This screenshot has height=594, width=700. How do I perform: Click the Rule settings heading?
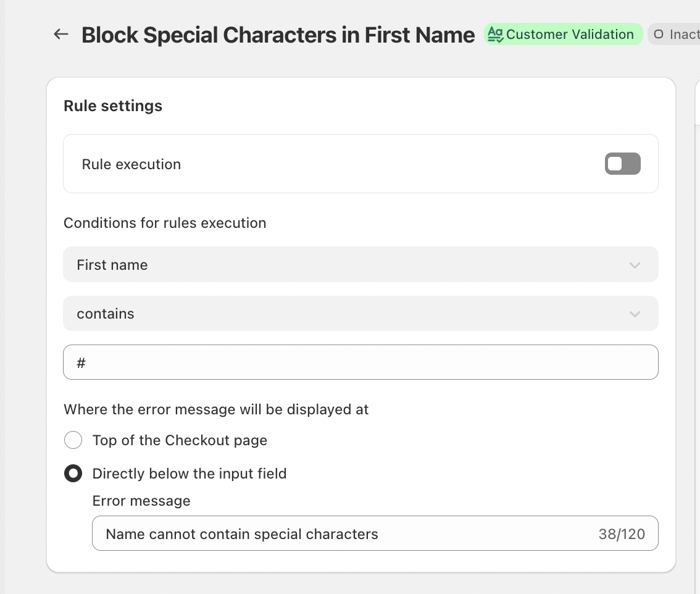113,106
